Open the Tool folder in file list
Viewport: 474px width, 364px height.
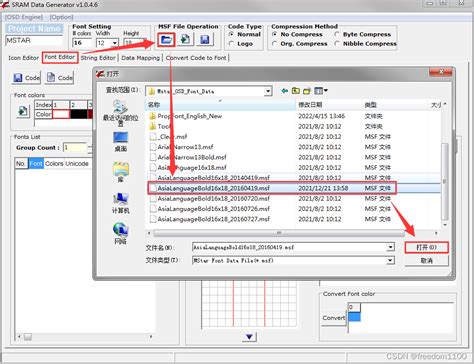[x=161, y=126]
